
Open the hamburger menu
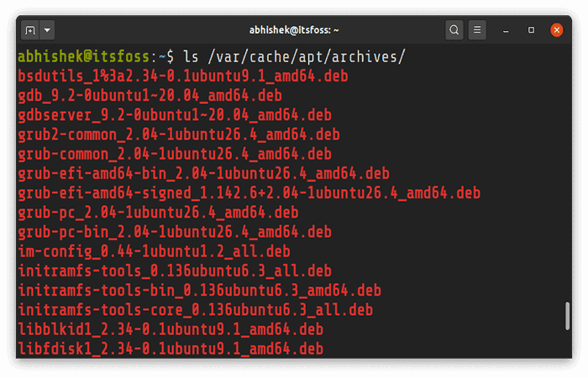[x=477, y=30]
